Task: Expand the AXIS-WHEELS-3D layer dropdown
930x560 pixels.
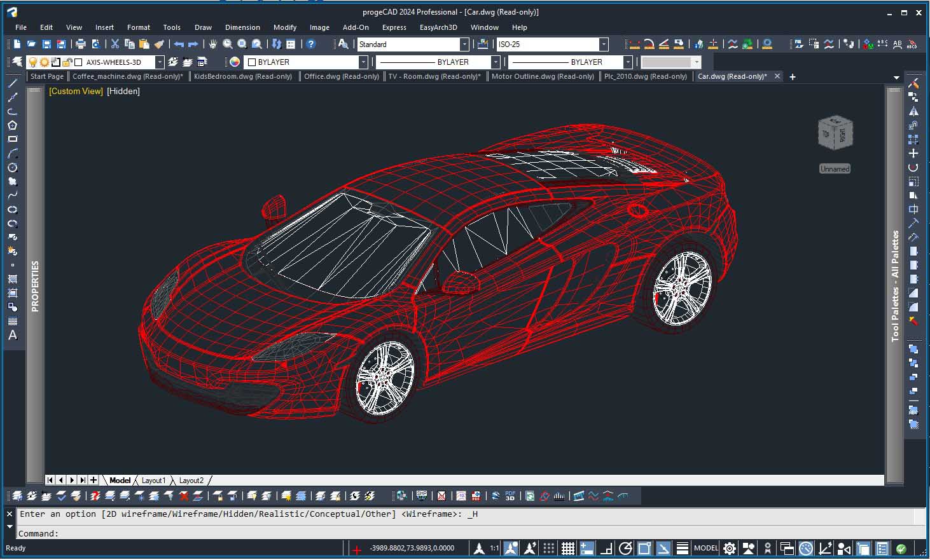Action: pyautogui.click(x=160, y=62)
